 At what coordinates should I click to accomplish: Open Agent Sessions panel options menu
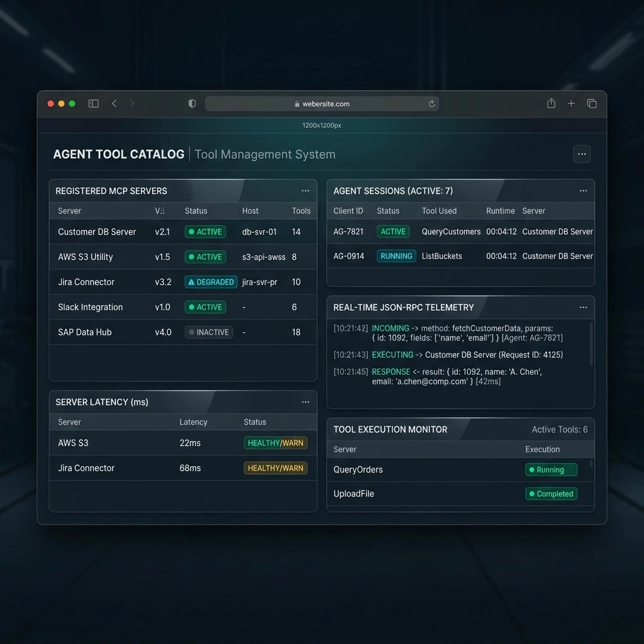583,191
